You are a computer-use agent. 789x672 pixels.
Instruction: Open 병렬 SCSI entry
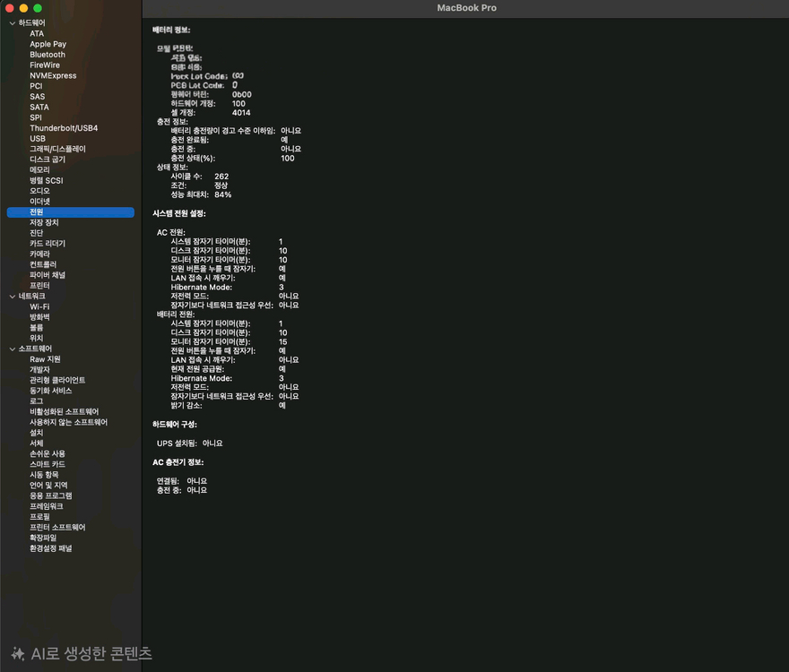pyautogui.click(x=47, y=181)
